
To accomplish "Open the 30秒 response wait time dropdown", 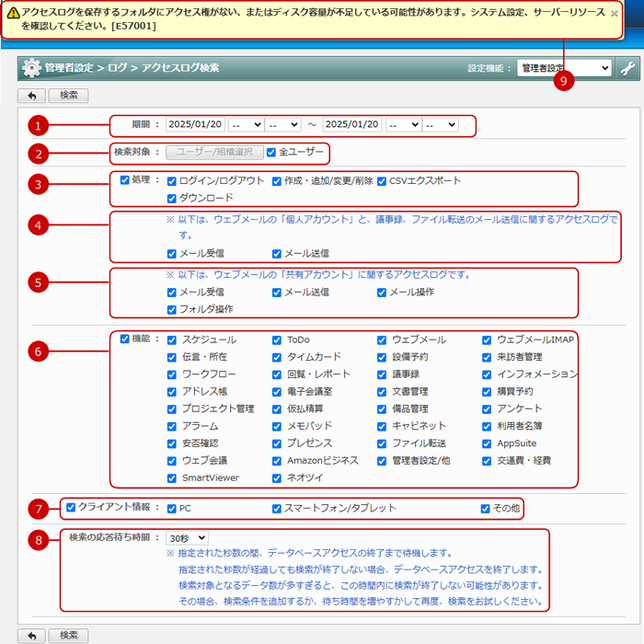I will 187,537.
